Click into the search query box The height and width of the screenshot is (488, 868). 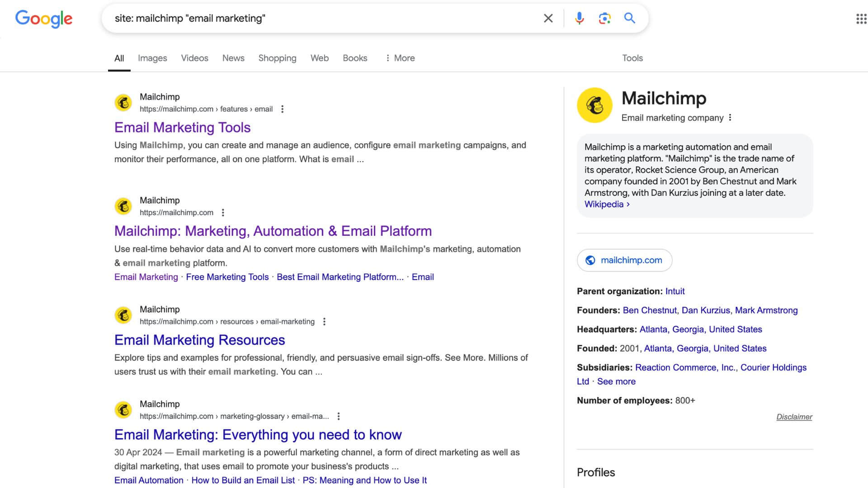click(325, 18)
